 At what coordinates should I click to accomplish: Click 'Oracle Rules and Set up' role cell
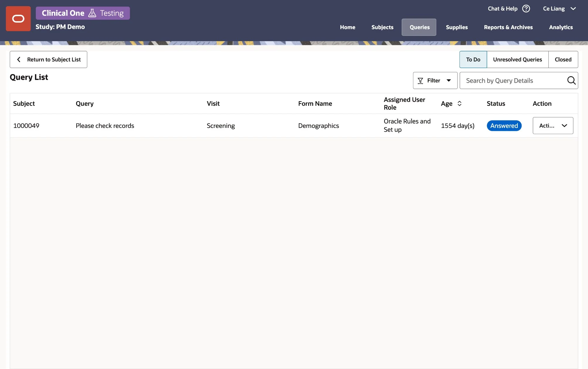407,125
